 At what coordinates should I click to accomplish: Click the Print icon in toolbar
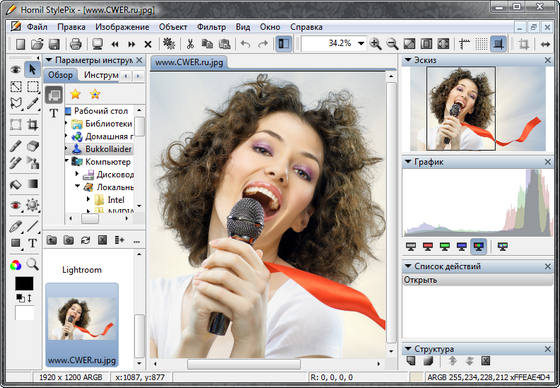tap(75, 44)
